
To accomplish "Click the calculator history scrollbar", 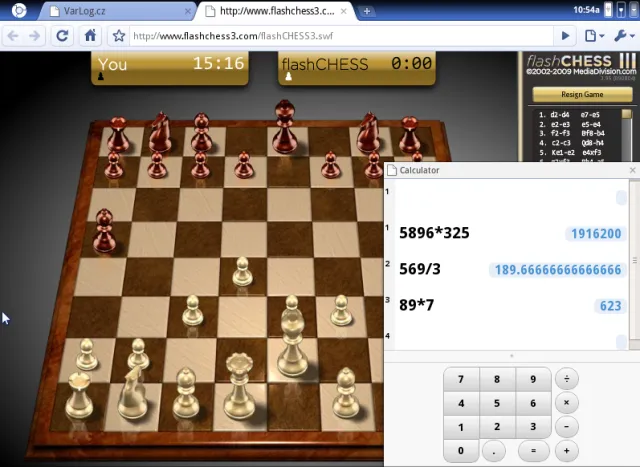I will point(635,260).
